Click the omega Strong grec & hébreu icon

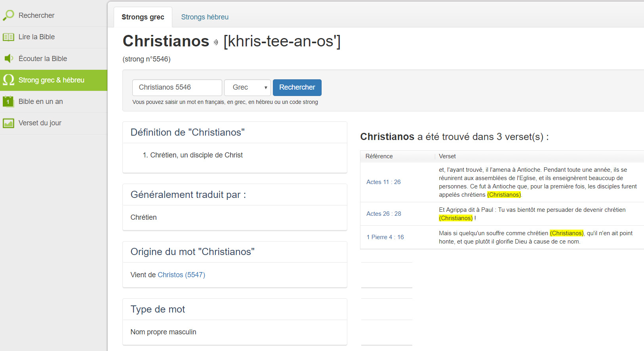click(x=8, y=80)
